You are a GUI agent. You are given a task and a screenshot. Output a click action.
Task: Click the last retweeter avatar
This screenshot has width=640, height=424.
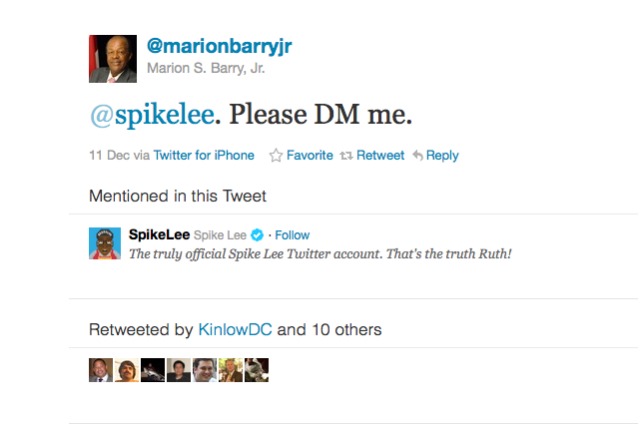tap(256, 370)
